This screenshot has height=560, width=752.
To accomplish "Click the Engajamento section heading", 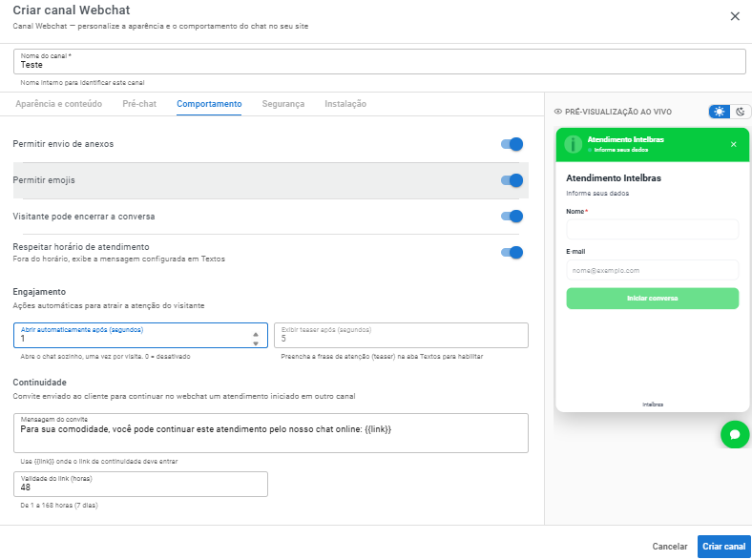I will [x=39, y=292].
